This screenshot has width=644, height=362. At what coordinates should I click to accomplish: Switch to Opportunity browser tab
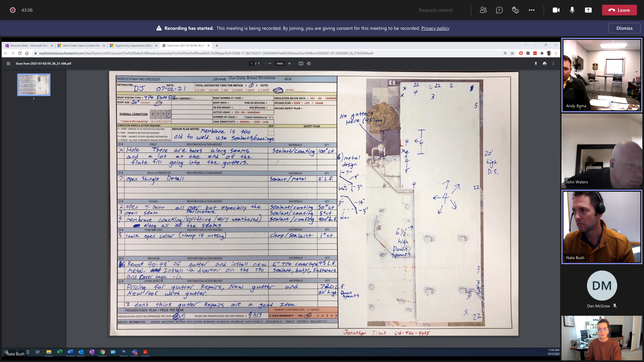(133, 46)
